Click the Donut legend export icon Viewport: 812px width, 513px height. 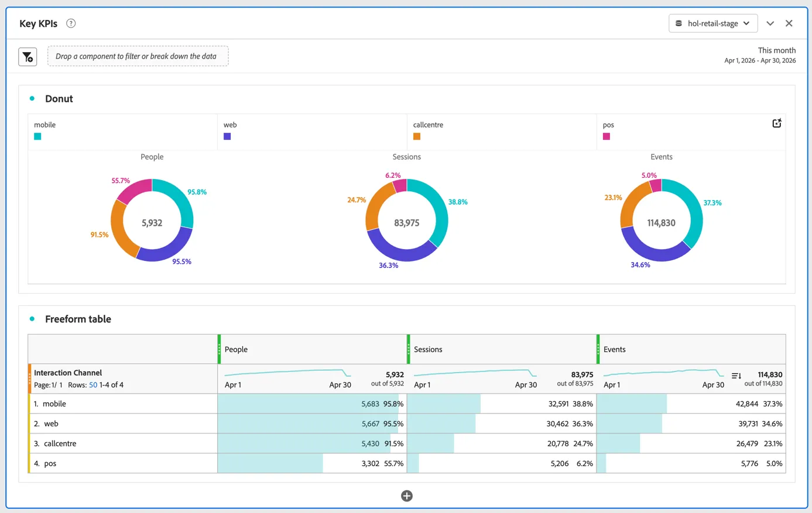[x=777, y=123]
